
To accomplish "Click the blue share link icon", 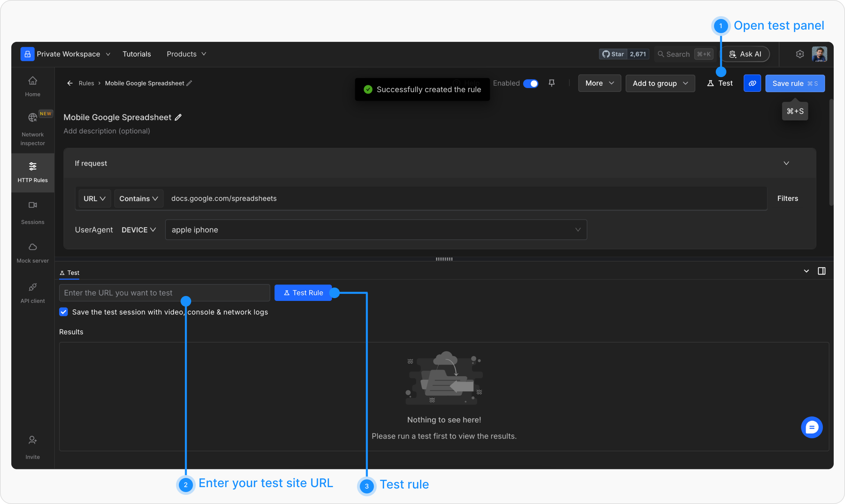I will coord(752,83).
